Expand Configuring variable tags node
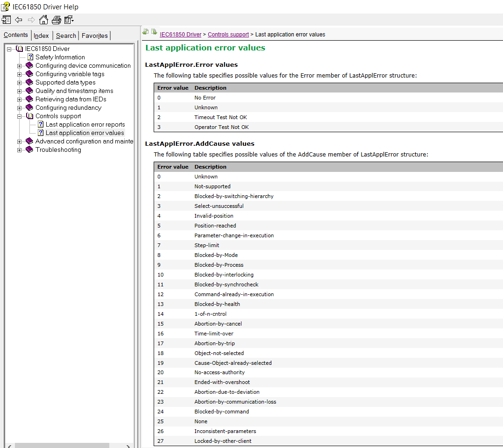This screenshot has width=503, height=448. [x=19, y=74]
